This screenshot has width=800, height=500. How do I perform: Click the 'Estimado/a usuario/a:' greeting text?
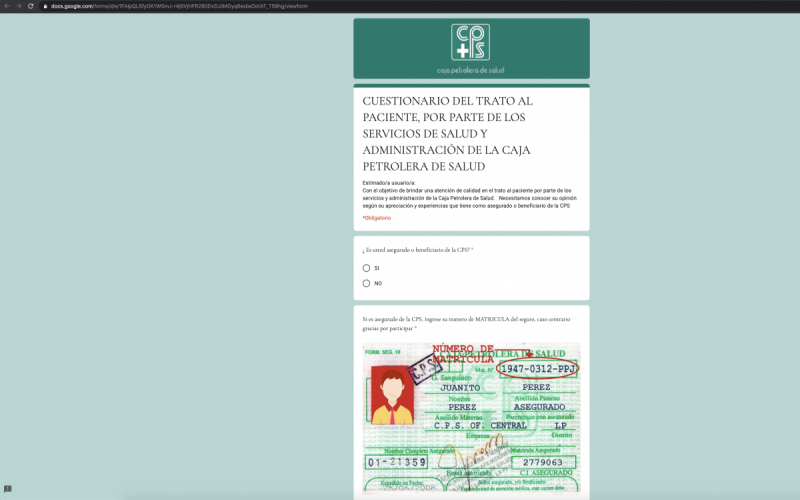389,183
